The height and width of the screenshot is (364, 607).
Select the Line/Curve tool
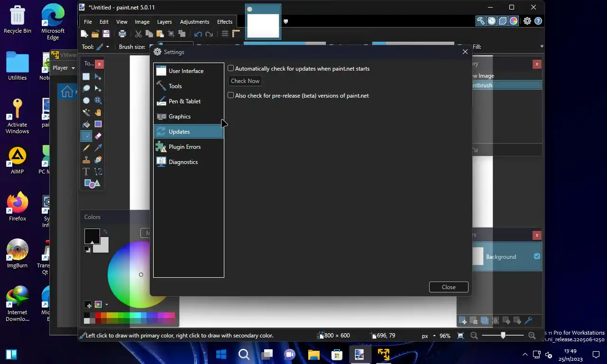[98, 172]
